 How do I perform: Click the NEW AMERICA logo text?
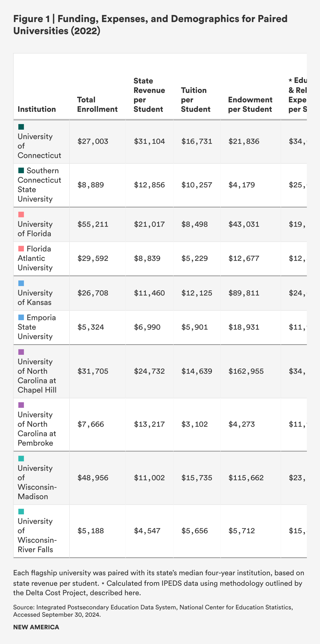tap(36, 627)
